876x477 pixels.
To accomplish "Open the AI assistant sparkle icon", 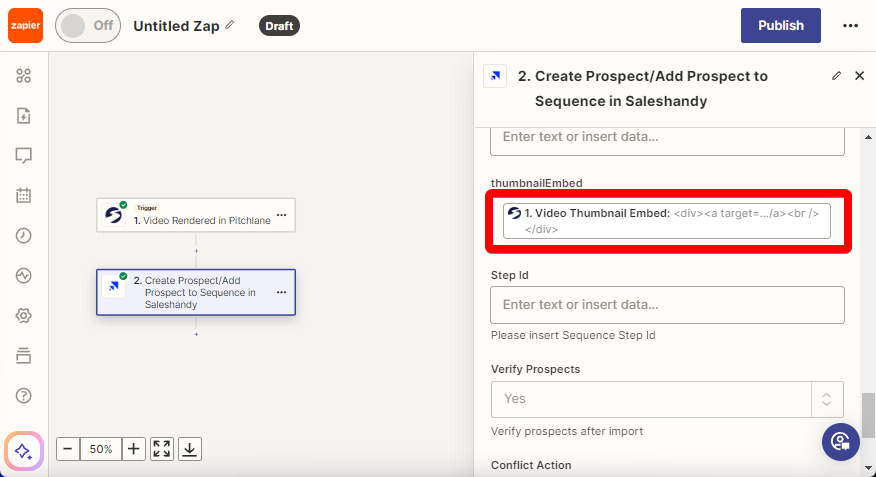I will (24, 451).
